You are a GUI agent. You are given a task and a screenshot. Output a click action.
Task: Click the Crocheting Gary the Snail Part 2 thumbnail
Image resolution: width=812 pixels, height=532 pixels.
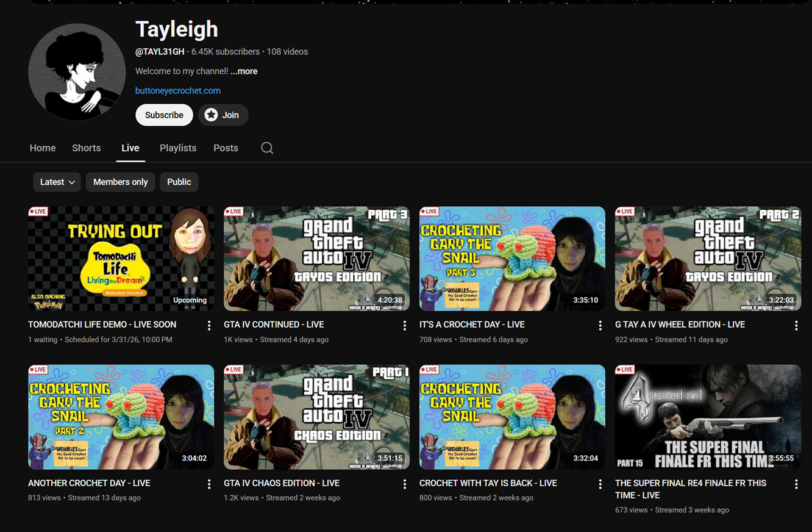121,417
